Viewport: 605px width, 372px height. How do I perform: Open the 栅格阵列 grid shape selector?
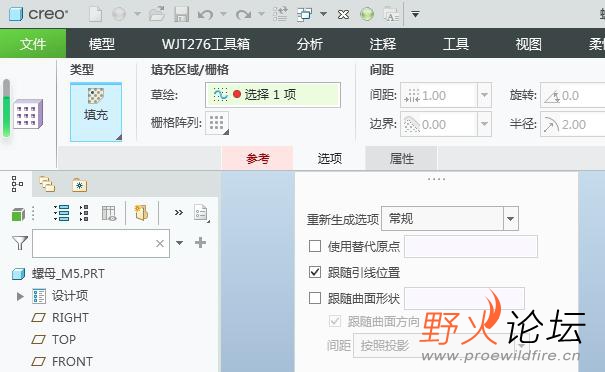[x=217, y=123]
